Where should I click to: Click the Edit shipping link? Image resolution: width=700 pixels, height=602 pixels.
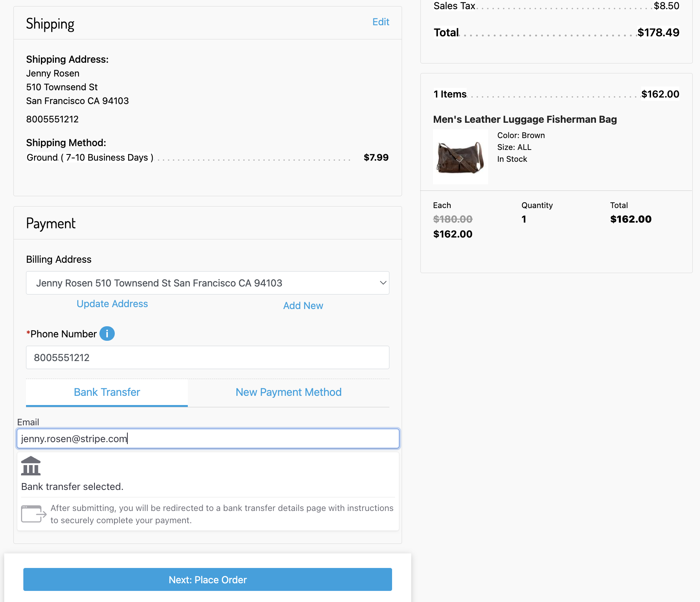(x=381, y=22)
